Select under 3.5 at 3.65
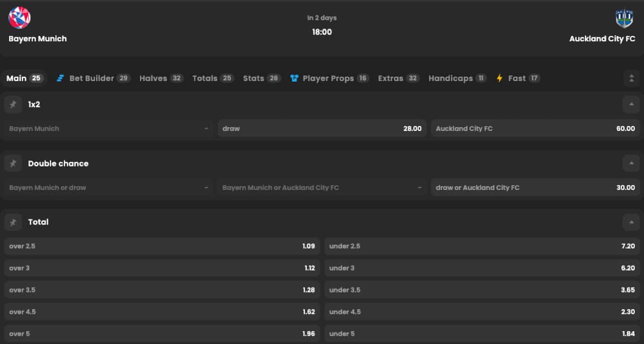Image resolution: width=644 pixels, height=344 pixels. [x=482, y=290]
